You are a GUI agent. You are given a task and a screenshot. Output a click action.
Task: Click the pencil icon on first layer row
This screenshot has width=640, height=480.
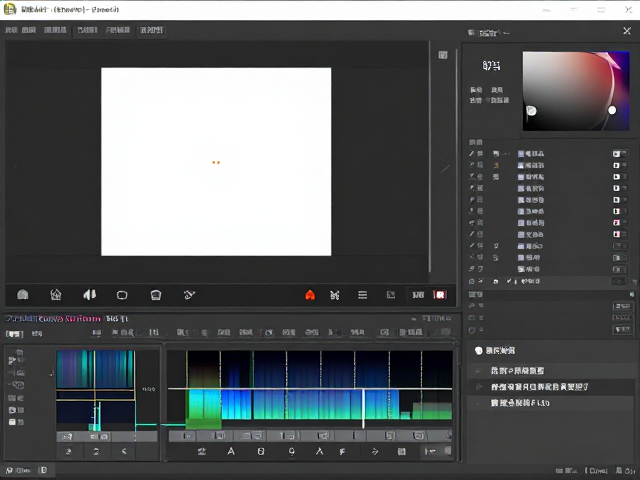coord(471,153)
